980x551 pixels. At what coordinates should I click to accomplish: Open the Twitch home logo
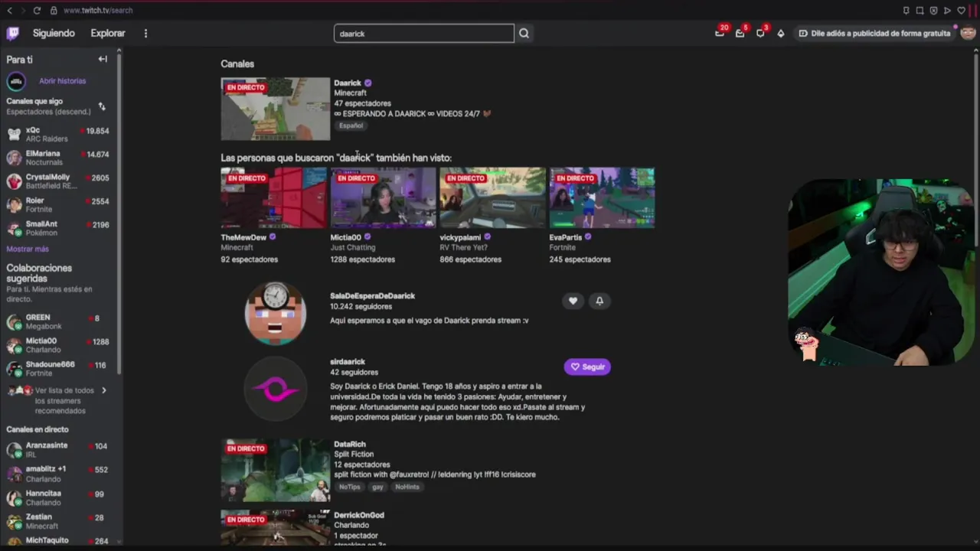pyautogui.click(x=13, y=33)
